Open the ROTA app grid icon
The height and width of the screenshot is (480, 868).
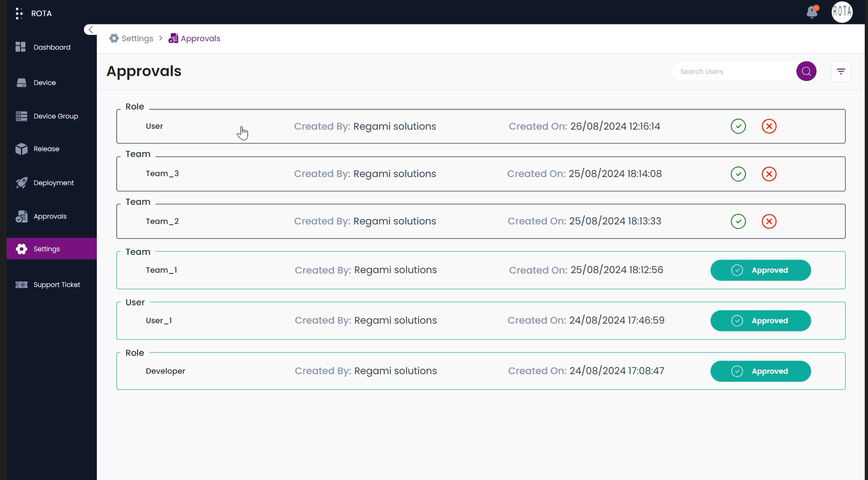tap(19, 13)
